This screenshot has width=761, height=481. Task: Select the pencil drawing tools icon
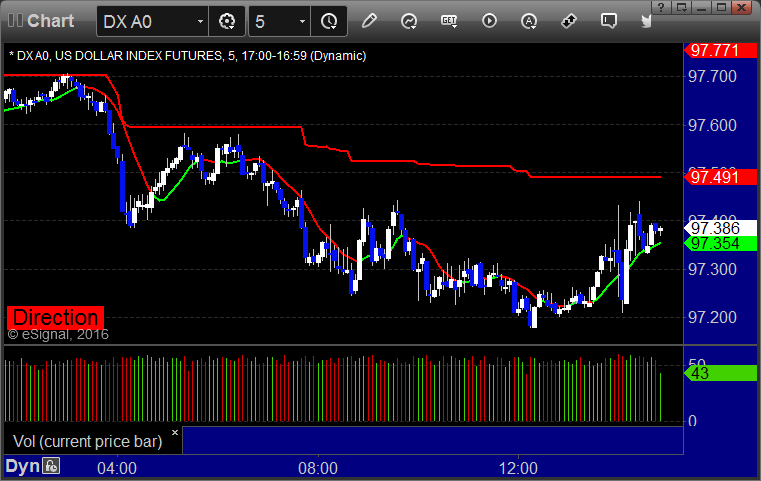tap(369, 21)
